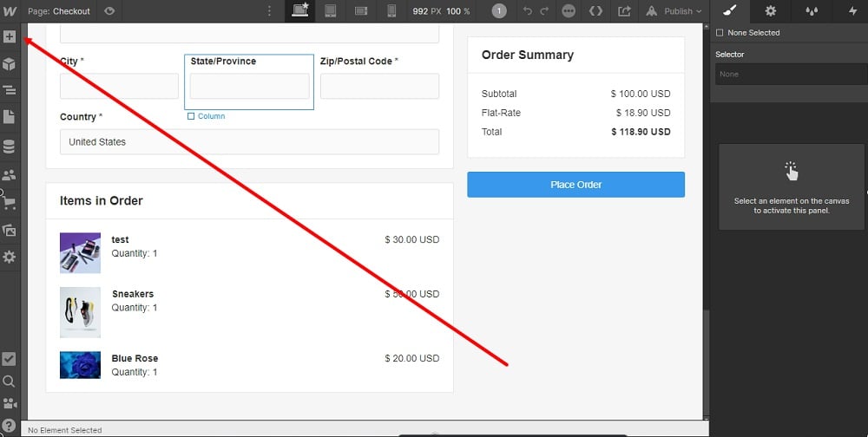Open the Add Elements panel (plus icon)

[10, 37]
